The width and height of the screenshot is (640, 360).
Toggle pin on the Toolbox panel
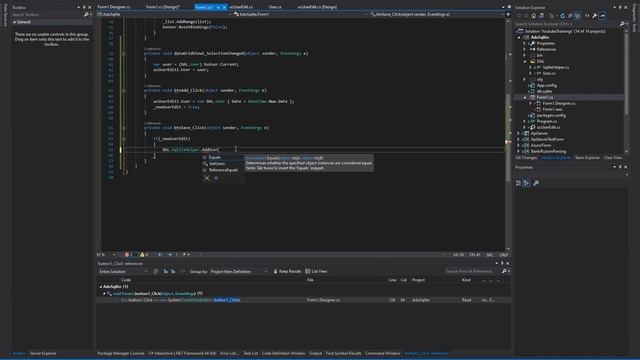click(x=84, y=7)
